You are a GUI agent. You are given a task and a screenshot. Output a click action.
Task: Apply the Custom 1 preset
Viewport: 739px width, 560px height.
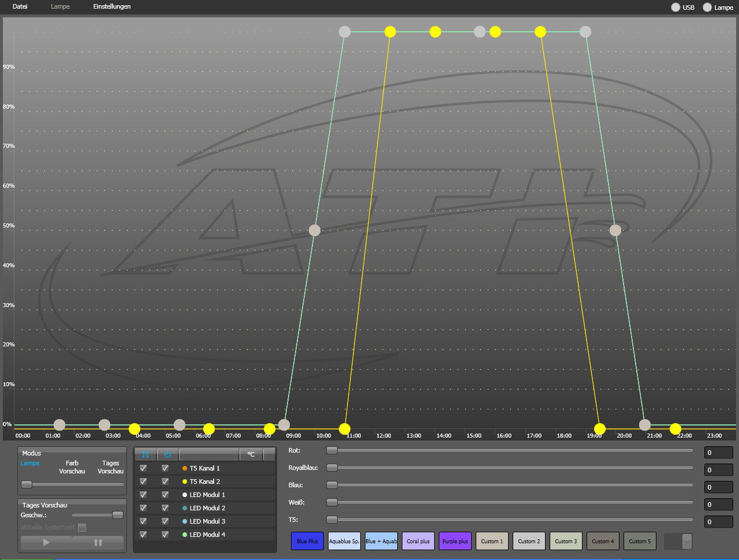click(492, 541)
